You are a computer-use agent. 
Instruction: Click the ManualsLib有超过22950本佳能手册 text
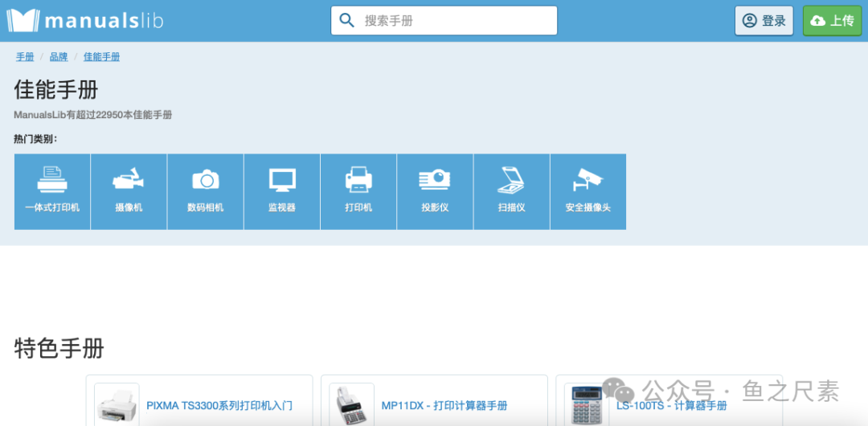[x=93, y=115]
